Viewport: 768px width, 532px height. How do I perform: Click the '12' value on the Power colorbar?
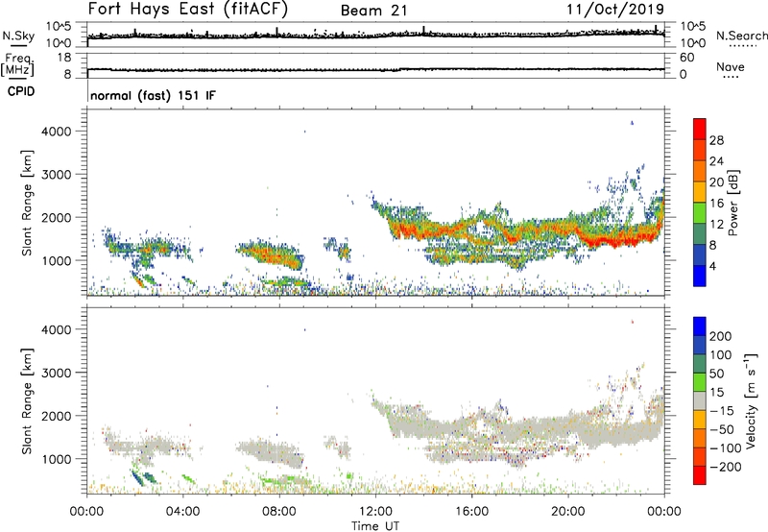tap(716, 225)
